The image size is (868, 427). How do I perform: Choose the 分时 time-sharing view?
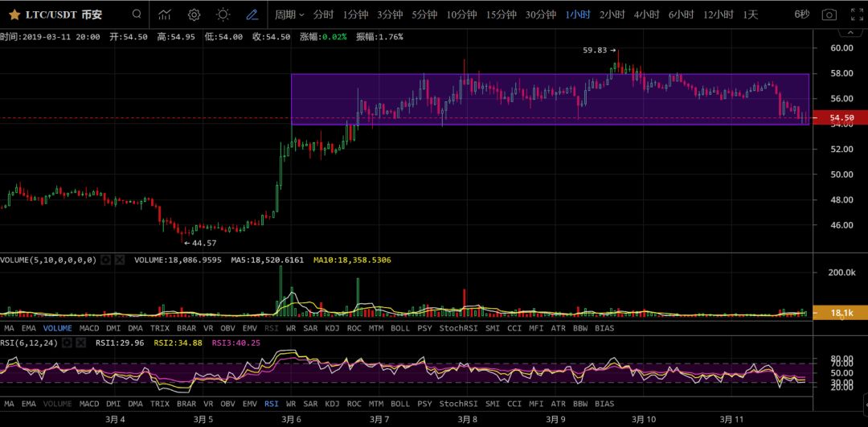click(x=323, y=14)
